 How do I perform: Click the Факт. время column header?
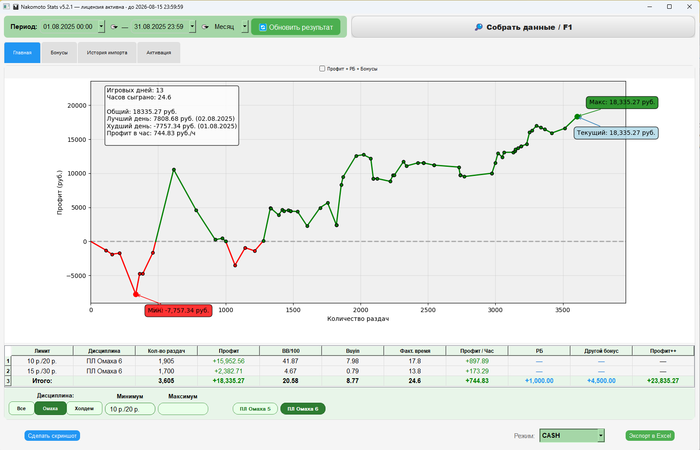tap(415, 351)
